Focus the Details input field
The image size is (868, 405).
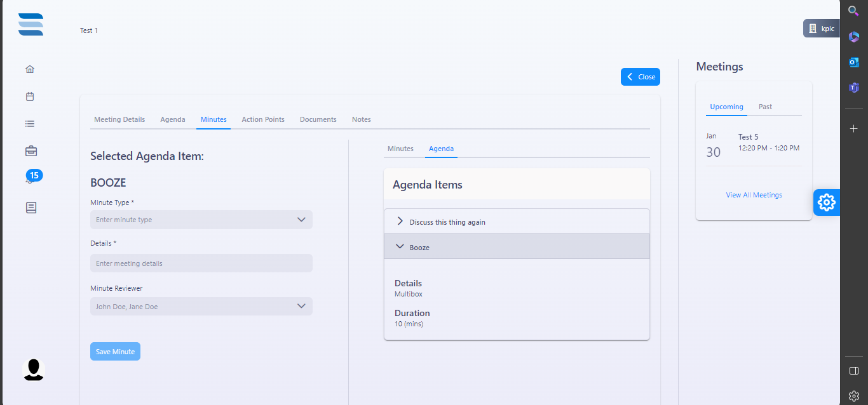[x=201, y=263]
